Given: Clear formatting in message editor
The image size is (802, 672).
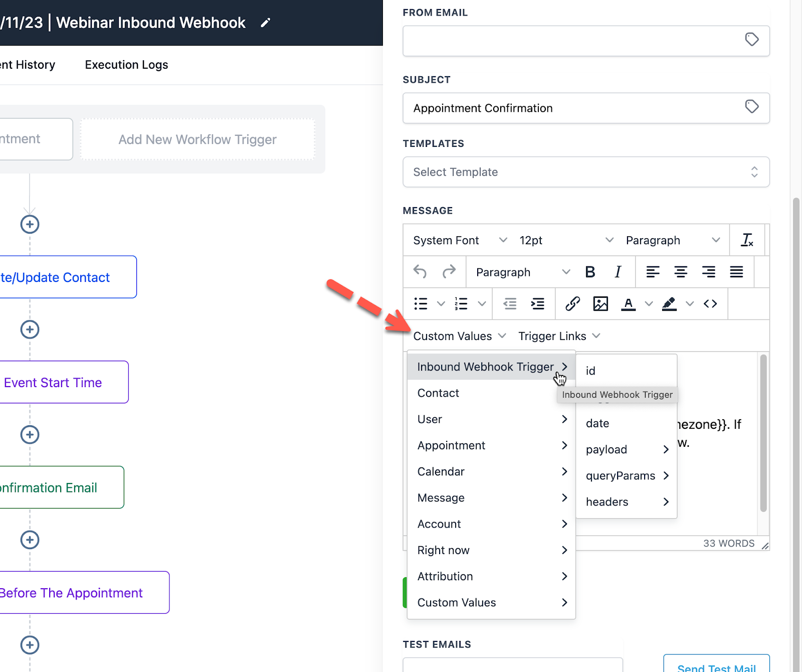Looking at the screenshot, I should click(747, 240).
